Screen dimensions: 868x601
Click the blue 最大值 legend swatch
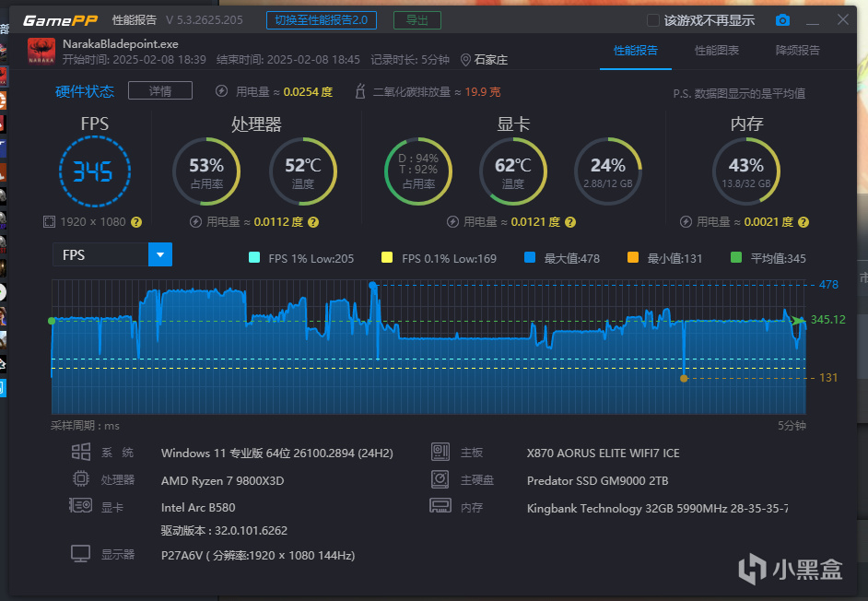pos(530,257)
